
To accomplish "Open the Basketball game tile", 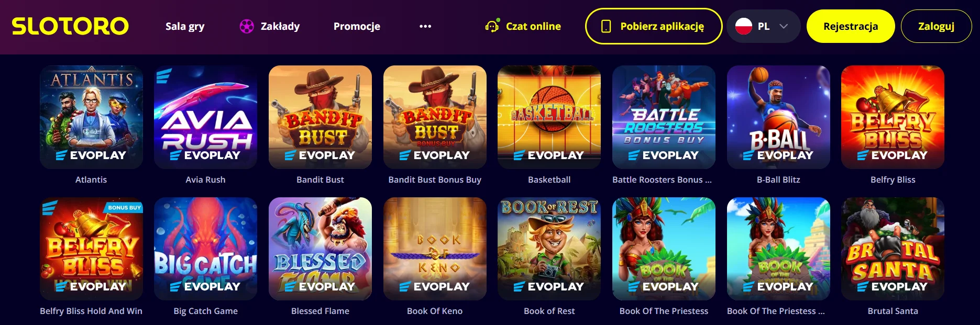I will 549,116.
